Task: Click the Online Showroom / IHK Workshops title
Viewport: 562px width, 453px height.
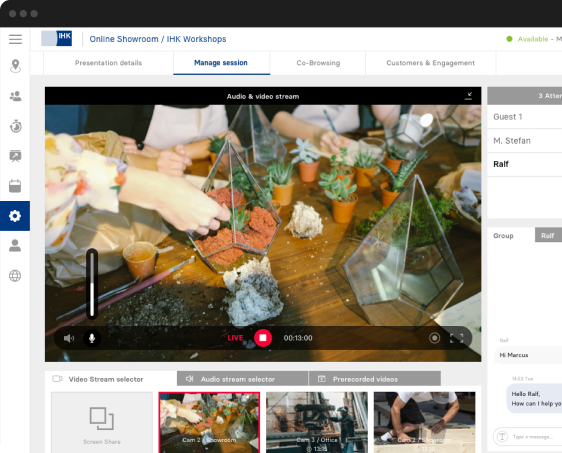Action: tap(158, 39)
